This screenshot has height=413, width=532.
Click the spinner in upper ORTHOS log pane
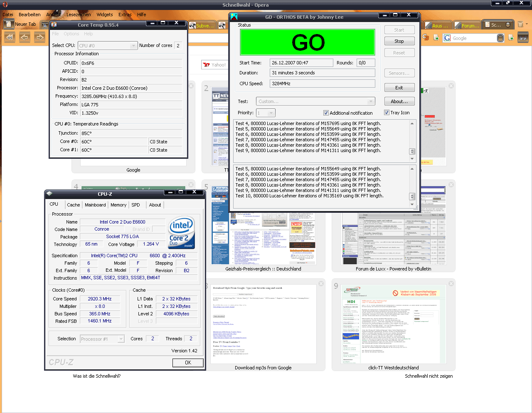(x=412, y=152)
